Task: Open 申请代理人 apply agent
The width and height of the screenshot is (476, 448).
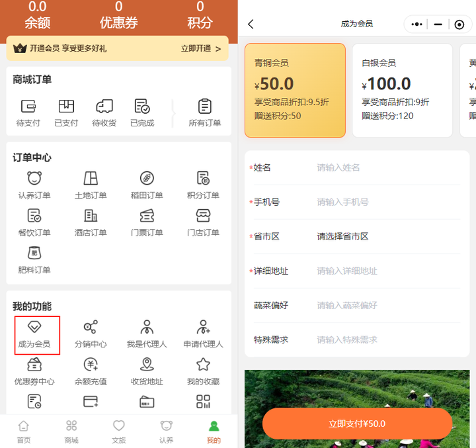Action: tap(203, 334)
